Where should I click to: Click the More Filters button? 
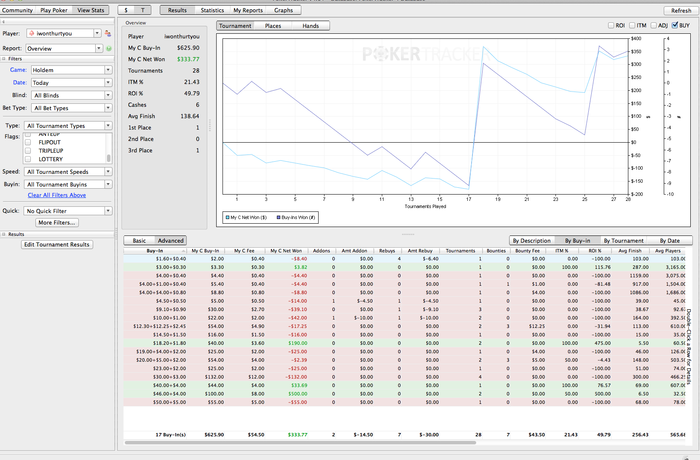pyautogui.click(x=58, y=222)
